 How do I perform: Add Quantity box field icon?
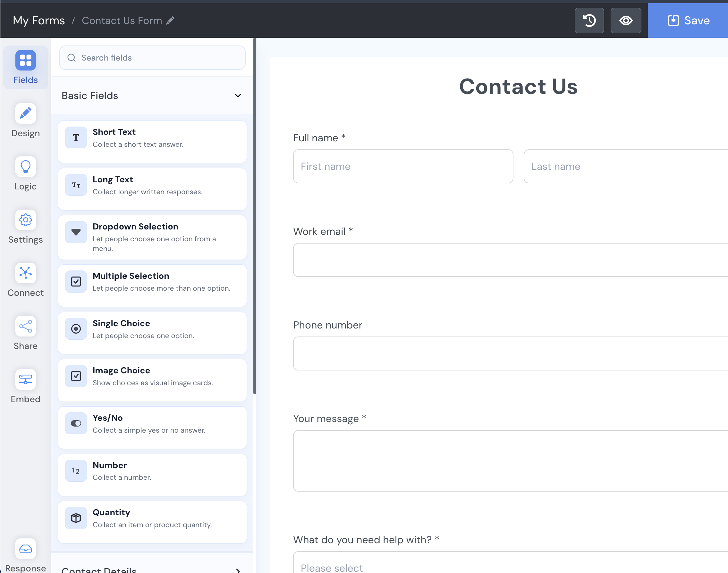(x=76, y=518)
